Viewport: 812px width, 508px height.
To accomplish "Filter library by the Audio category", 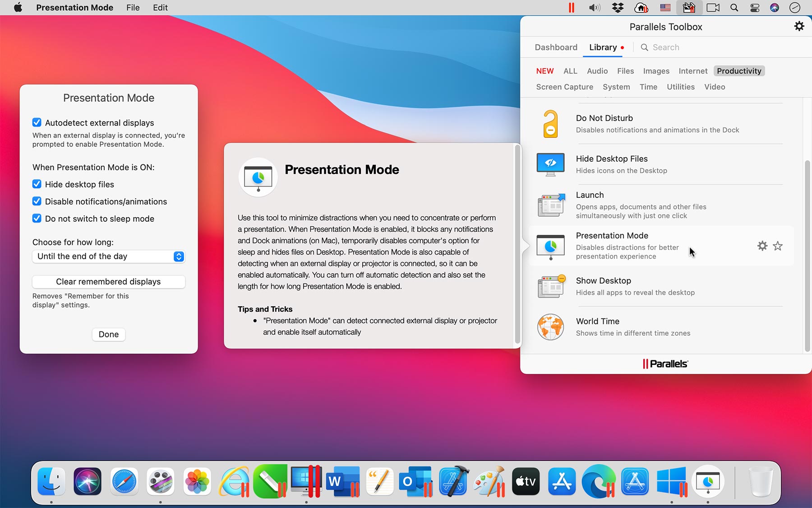I will pyautogui.click(x=597, y=71).
